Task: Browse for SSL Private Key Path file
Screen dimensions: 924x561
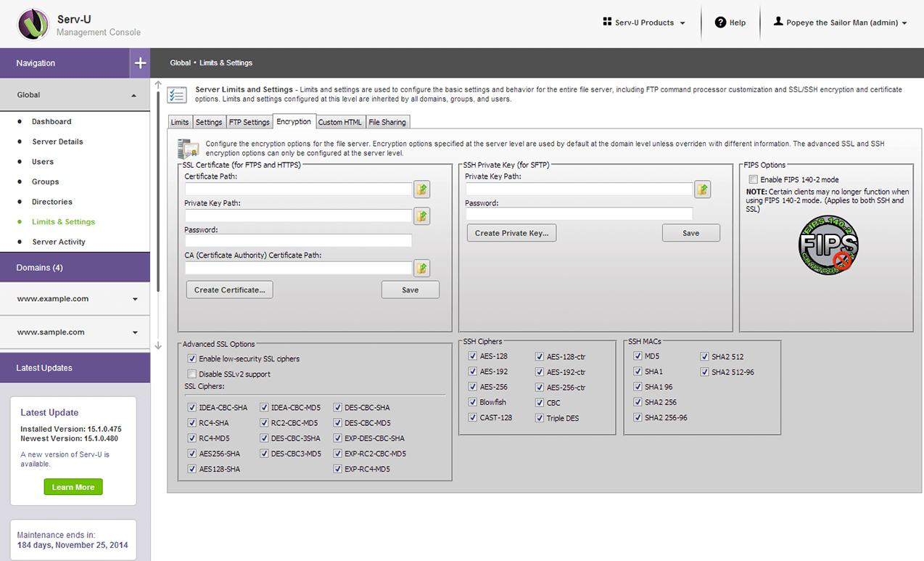Action: [422, 216]
